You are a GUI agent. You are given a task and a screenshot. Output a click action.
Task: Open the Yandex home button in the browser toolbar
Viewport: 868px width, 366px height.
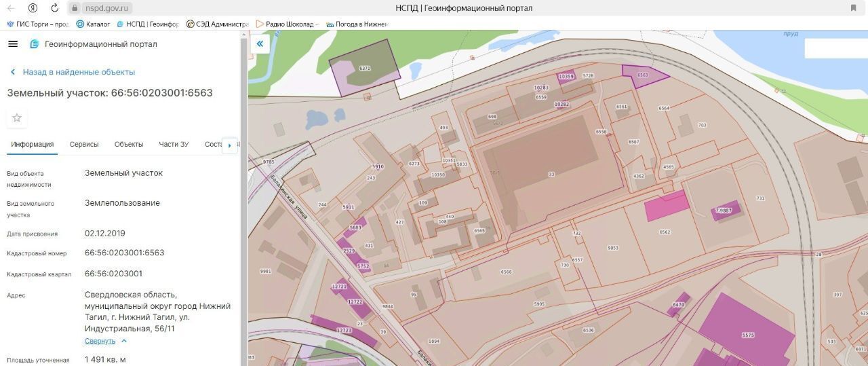(33, 8)
